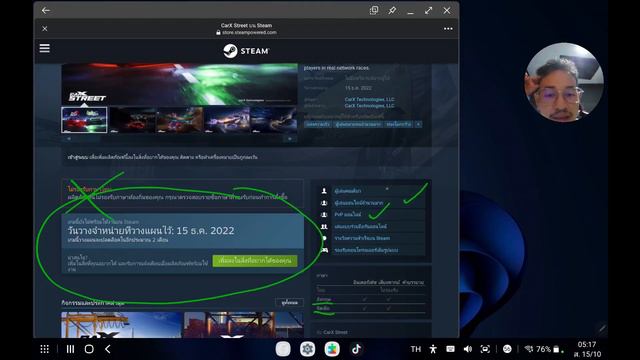The width and height of the screenshot is (640, 360).
Task: Select the fourth purple-lit screenshot thumbnail
Action: click(x=227, y=120)
